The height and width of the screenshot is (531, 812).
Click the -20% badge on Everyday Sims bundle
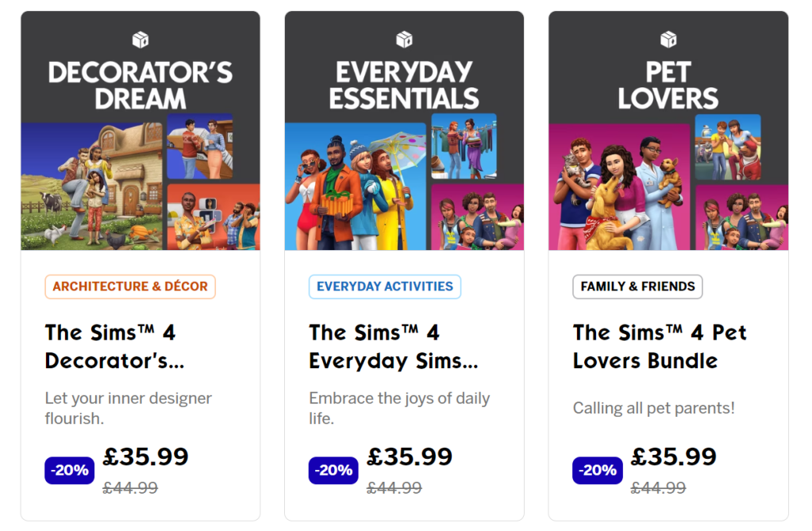point(333,471)
